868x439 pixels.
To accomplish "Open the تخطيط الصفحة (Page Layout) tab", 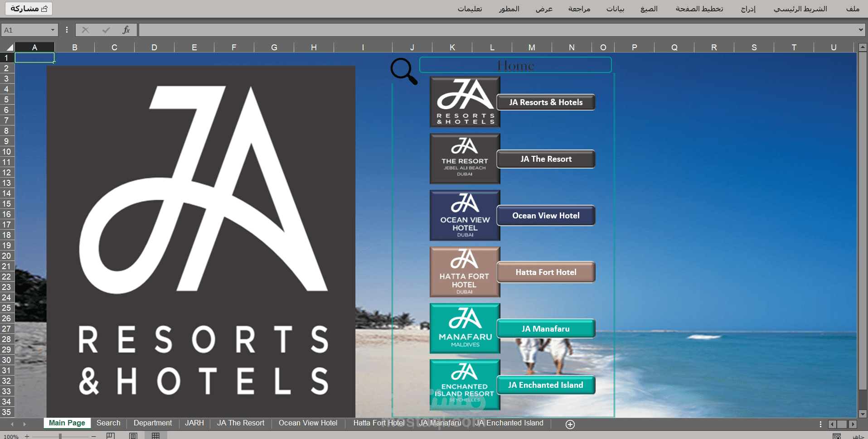I will pos(699,9).
